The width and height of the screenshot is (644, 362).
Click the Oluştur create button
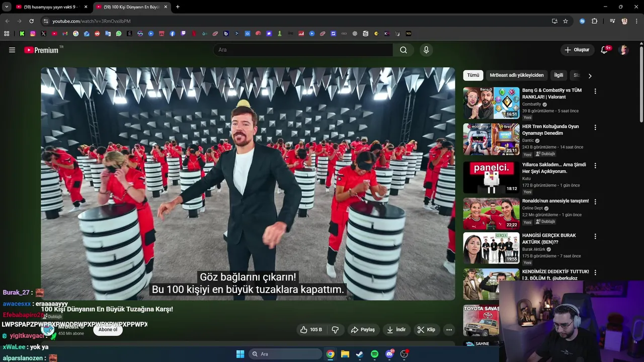pyautogui.click(x=577, y=50)
